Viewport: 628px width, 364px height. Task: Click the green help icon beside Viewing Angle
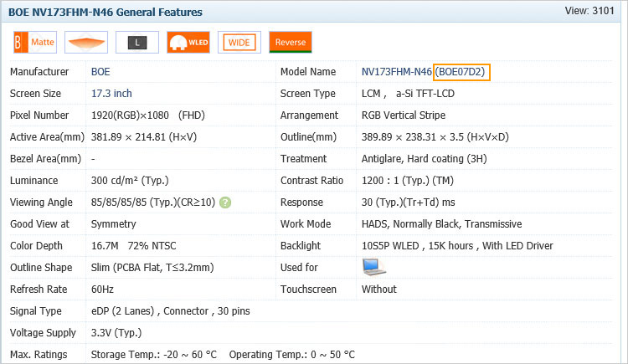pos(225,203)
